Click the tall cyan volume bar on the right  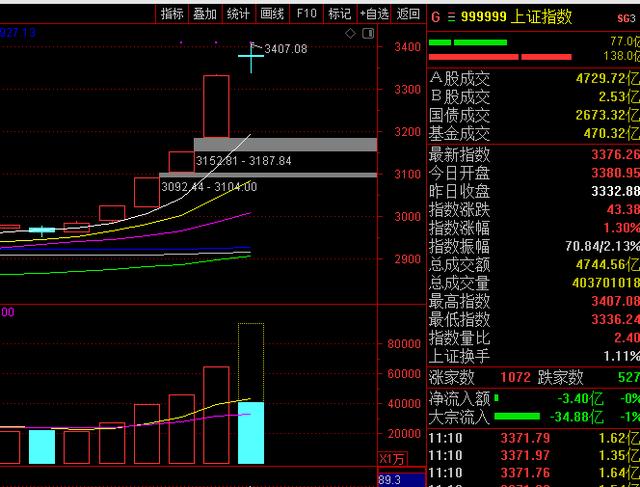point(251,433)
